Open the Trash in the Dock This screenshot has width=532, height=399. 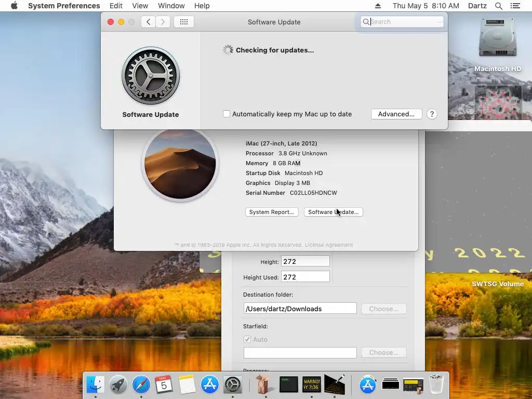pos(436,384)
